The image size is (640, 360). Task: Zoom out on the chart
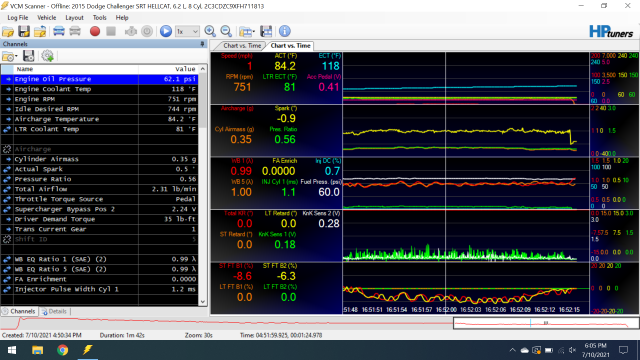pyautogui.click(x=226, y=31)
